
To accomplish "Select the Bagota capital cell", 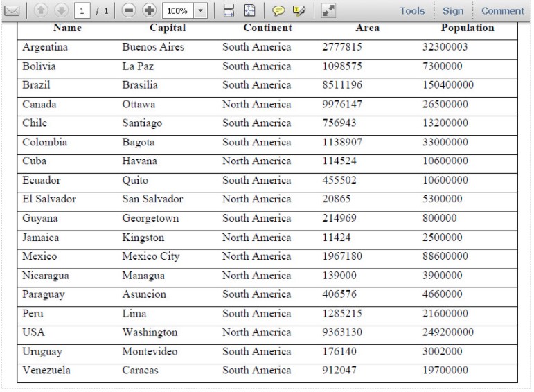I will pyautogui.click(x=139, y=143).
